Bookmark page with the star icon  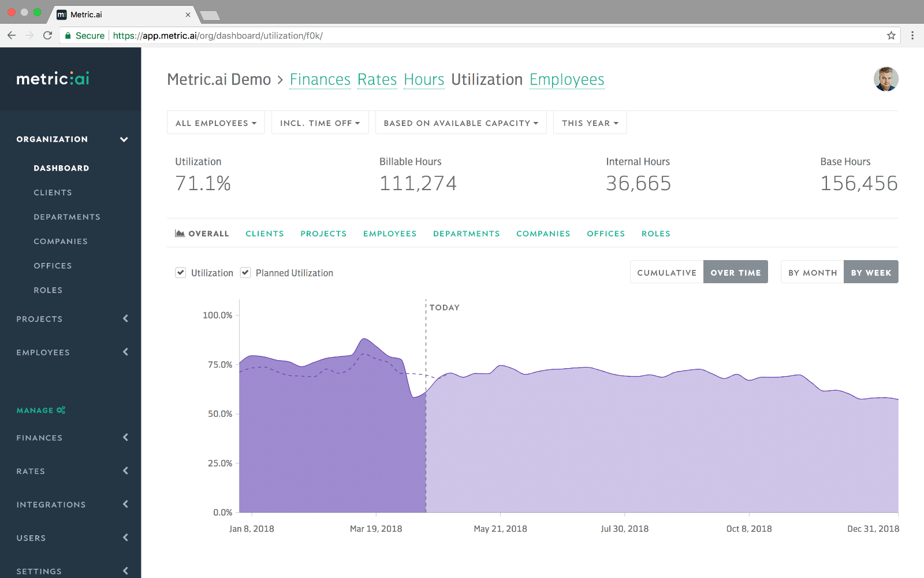coord(891,35)
